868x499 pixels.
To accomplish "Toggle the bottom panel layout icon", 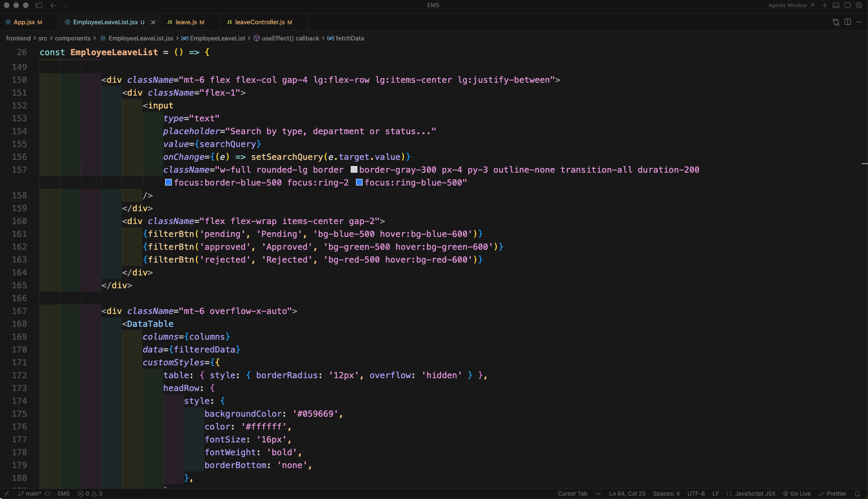I will (x=836, y=5).
